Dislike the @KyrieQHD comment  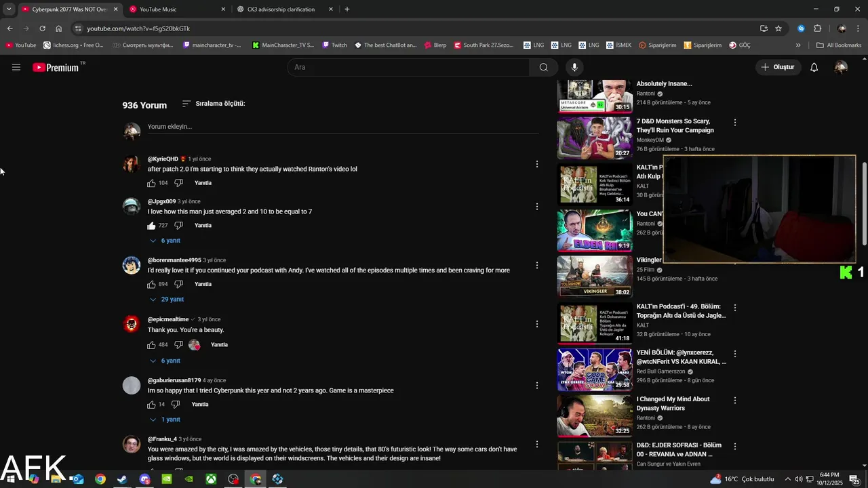tap(178, 183)
